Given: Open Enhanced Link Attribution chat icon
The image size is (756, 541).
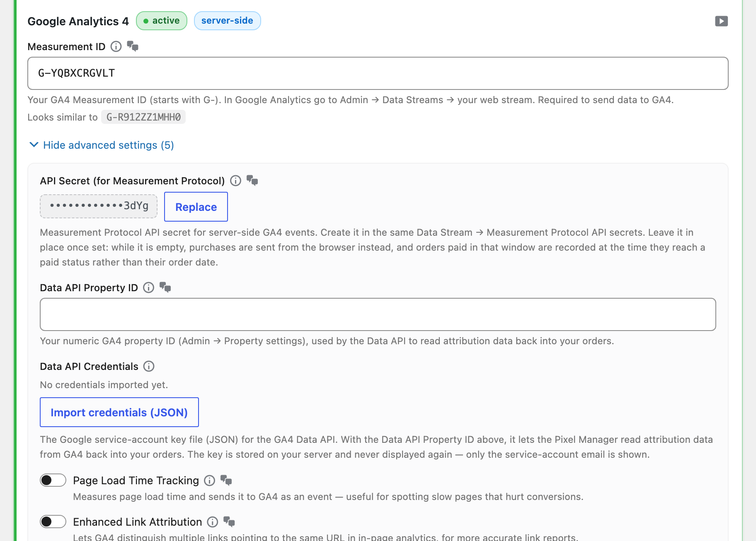Looking at the screenshot, I should [x=229, y=522].
